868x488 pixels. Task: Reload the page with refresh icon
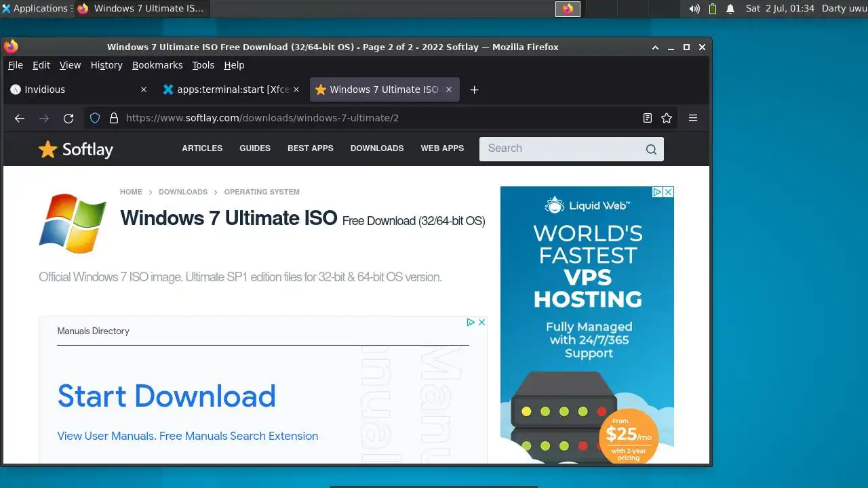pos(68,118)
